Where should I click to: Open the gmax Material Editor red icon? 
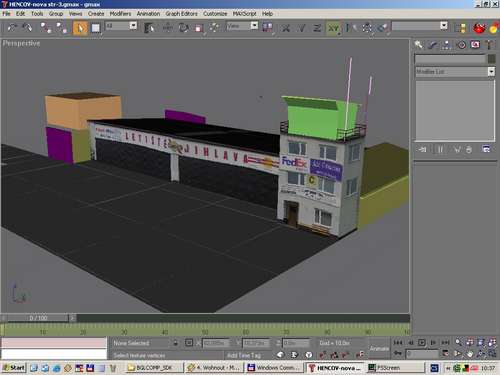coord(479,28)
